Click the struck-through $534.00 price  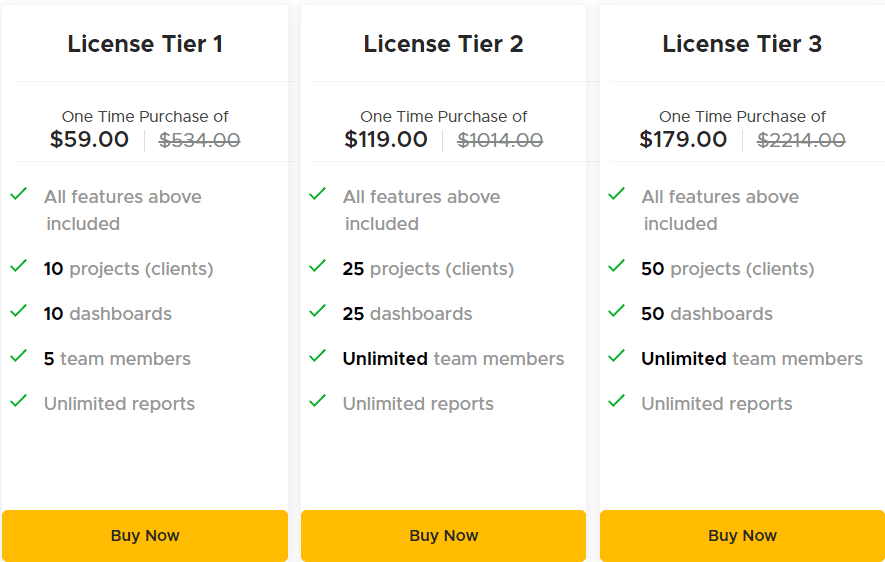tap(199, 140)
